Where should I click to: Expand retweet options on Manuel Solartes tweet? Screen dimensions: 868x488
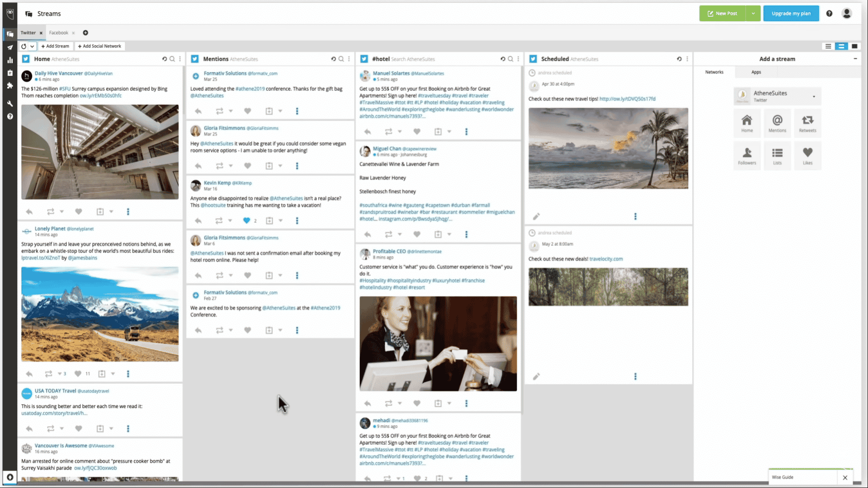pyautogui.click(x=400, y=131)
